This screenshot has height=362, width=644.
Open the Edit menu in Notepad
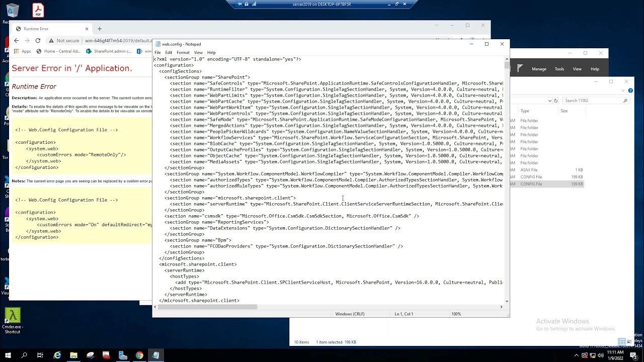tap(169, 52)
